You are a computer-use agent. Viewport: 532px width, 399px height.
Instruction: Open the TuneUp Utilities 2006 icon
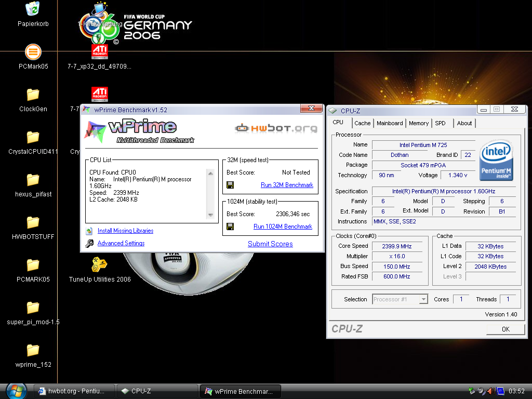click(99, 265)
